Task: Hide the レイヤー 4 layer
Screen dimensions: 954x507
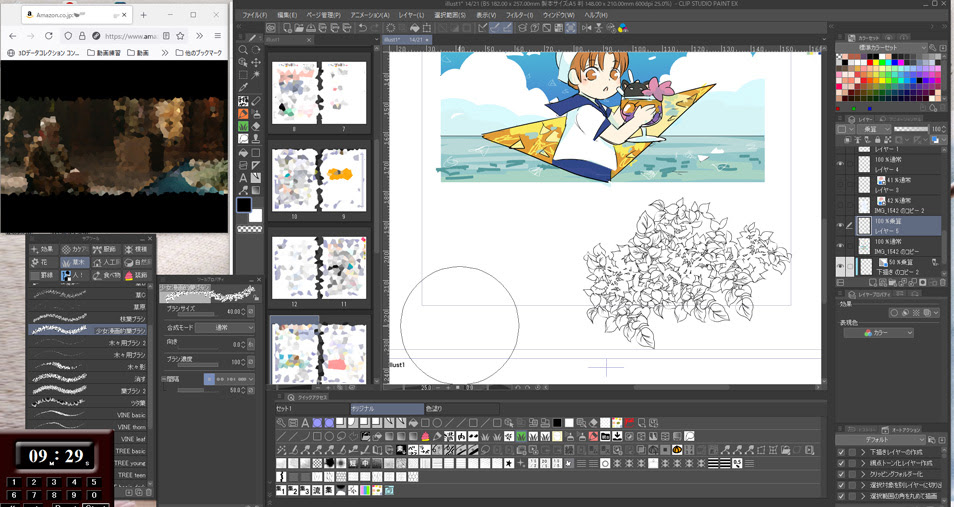Action: (x=841, y=164)
